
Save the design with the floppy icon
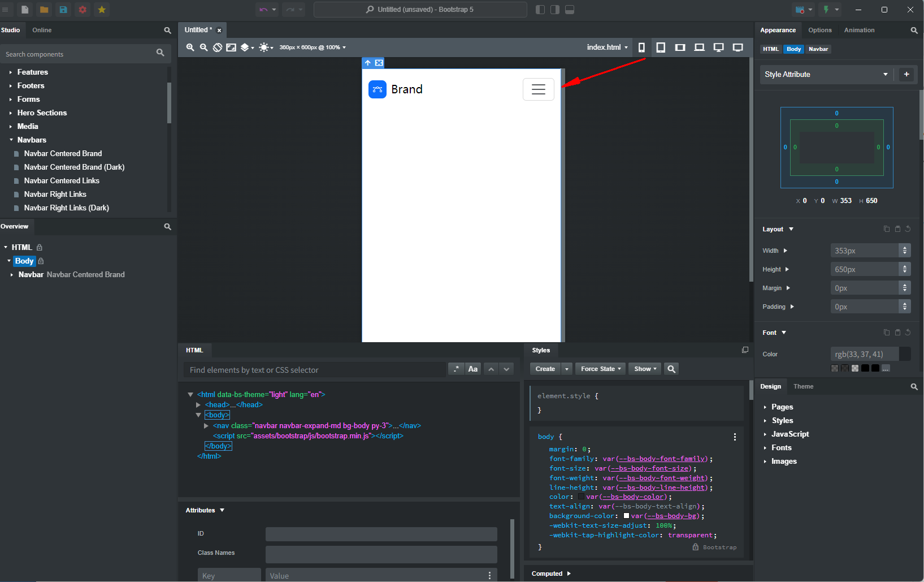point(63,10)
